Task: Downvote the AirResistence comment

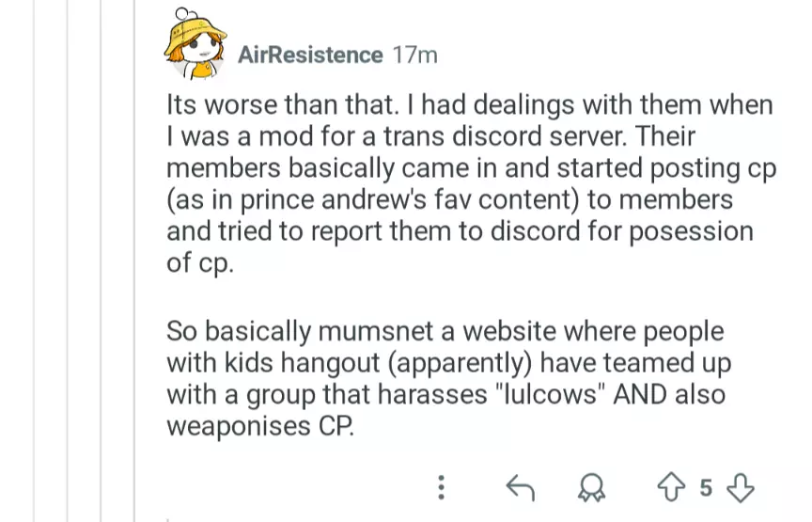Action: coord(742,487)
